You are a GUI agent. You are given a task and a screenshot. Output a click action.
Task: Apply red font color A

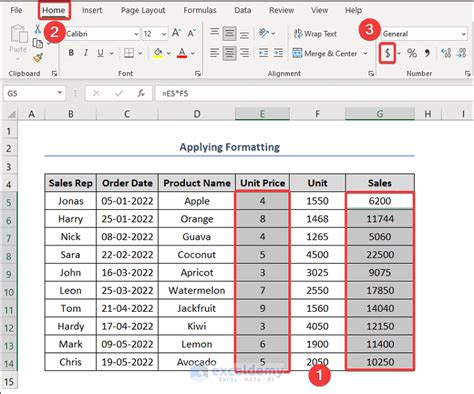click(x=182, y=53)
